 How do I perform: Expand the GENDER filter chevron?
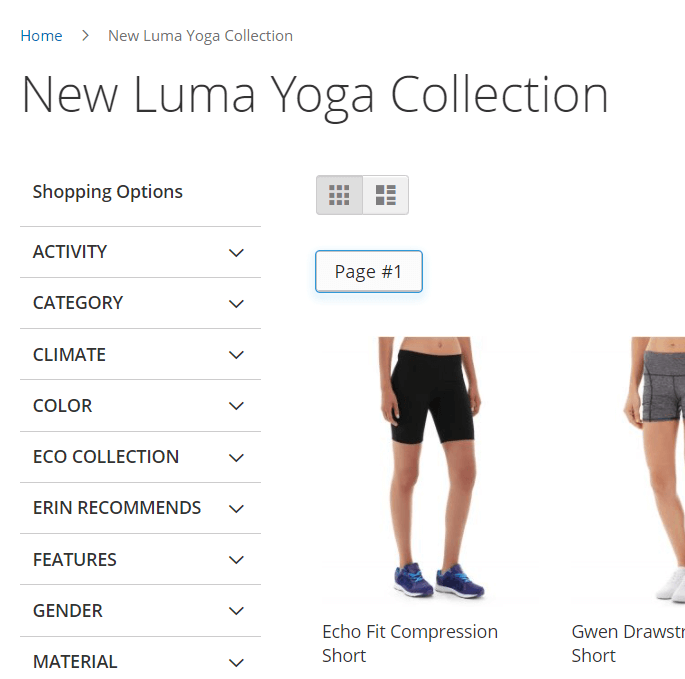[x=236, y=611]
